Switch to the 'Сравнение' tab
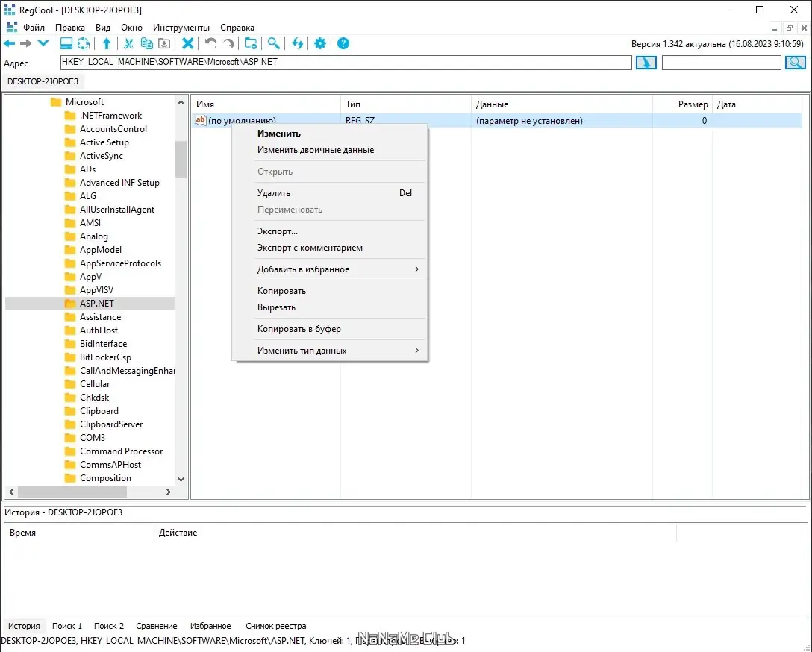The height and width of the screenshot is (652, 812). tap(157, 626)
